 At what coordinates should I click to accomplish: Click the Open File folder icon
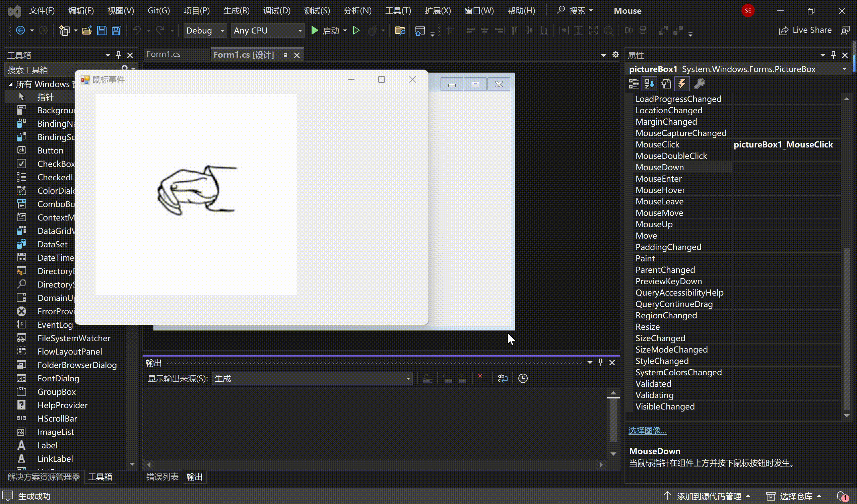coord(87,30)
